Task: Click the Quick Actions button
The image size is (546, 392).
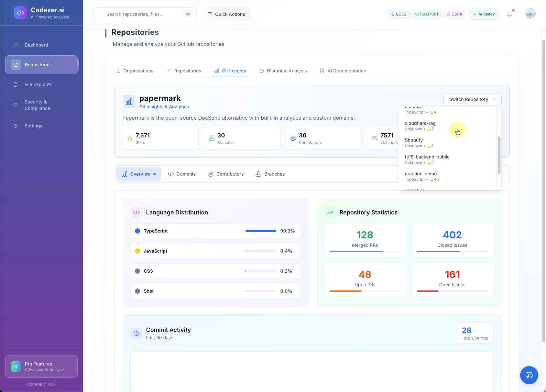Action: coord(226,14)
